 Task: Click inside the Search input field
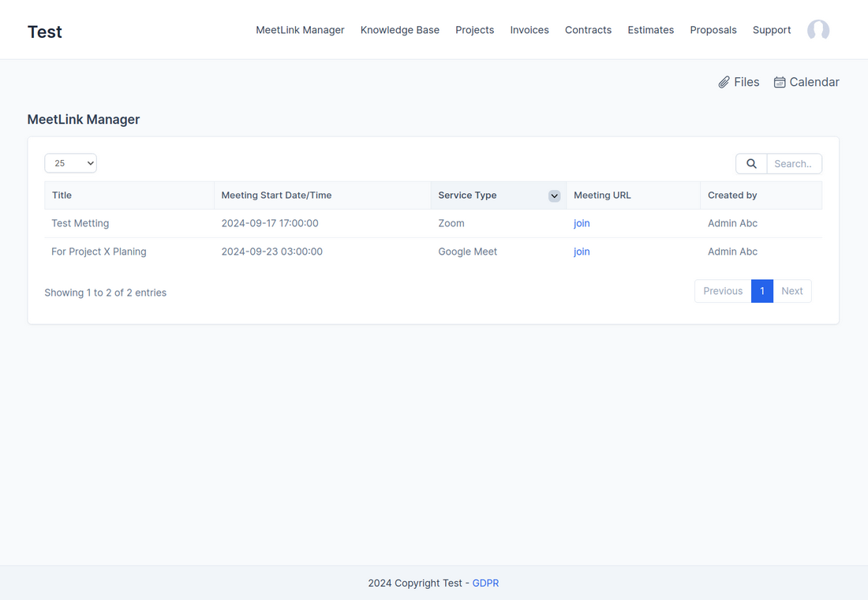click(x=793, y=163)
